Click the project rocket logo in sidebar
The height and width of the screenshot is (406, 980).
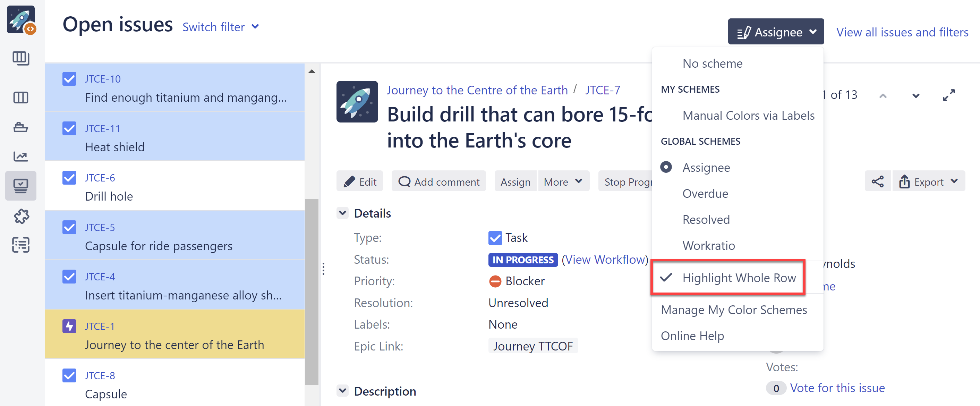pos(21,19)
